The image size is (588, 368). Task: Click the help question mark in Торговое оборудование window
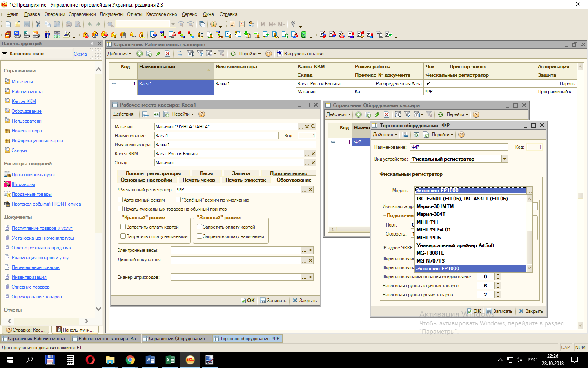tap(461, 135)
